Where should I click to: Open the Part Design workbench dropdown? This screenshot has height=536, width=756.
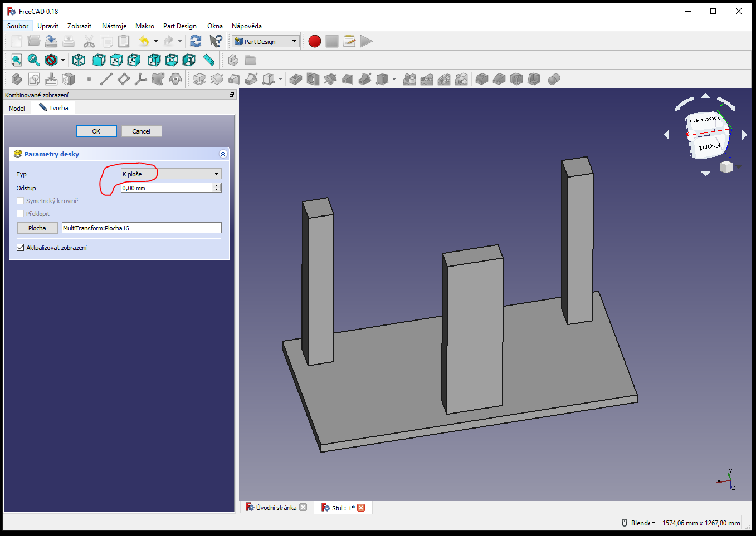266,41
